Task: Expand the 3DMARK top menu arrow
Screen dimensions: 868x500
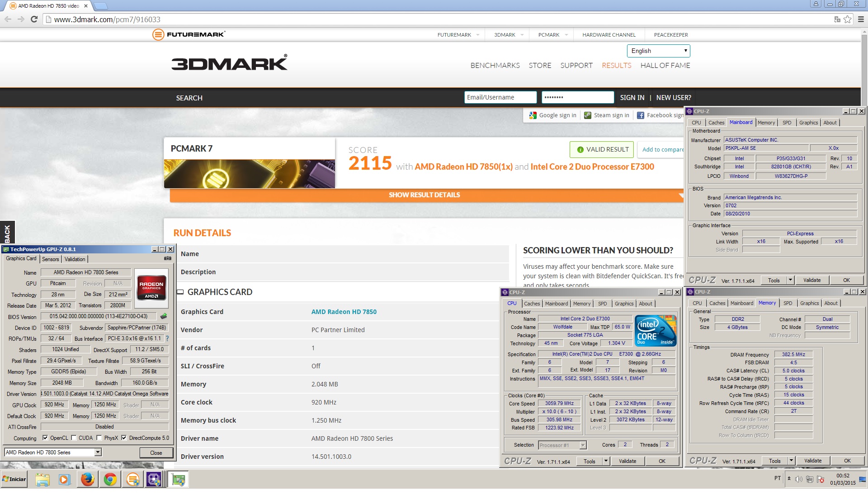Action: pyautogui.click(x=522, y=35)
